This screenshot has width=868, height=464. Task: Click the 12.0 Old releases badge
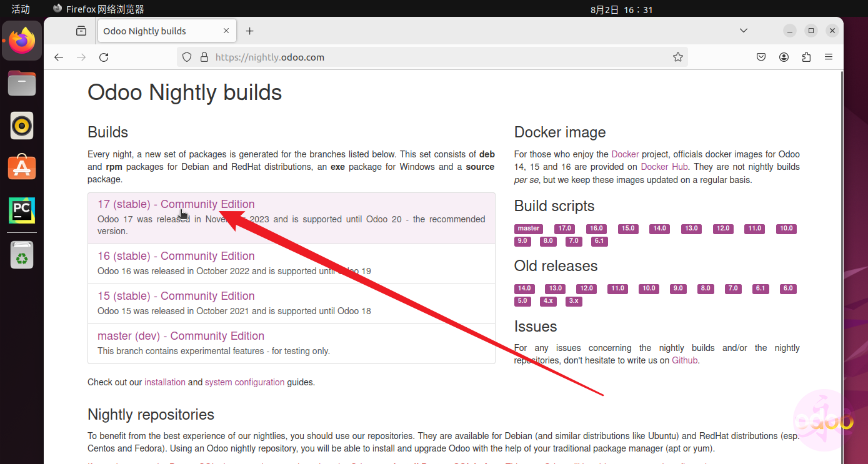586,289
